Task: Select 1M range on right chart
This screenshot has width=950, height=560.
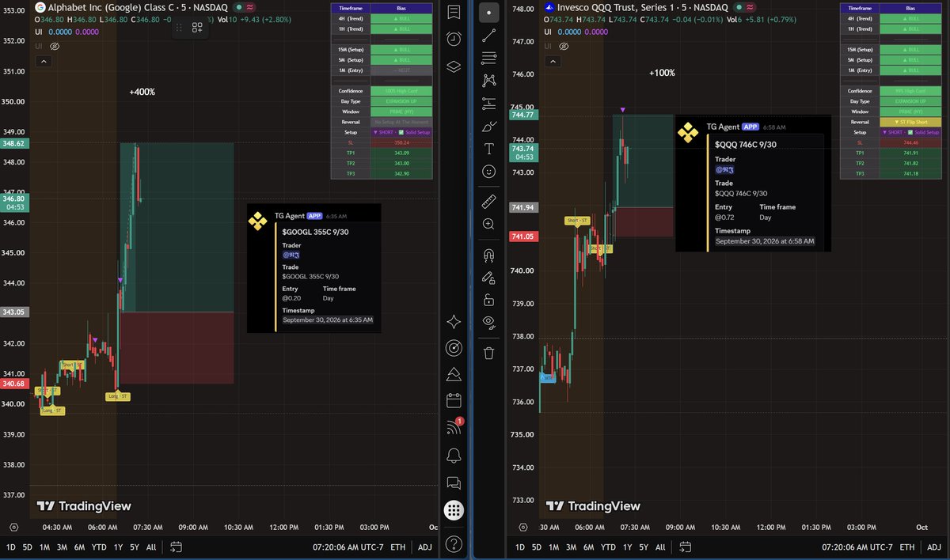Action: (554, 547)
